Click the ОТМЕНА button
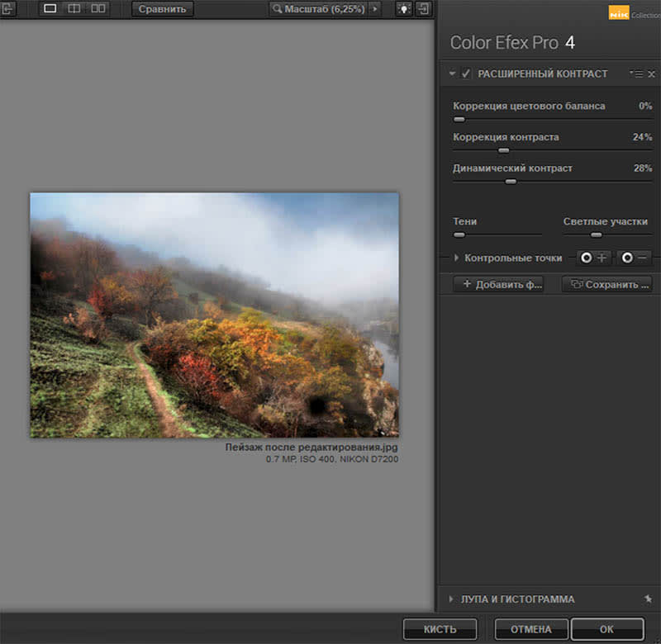Image resolution: width=661 pixels, height=644 pixels. [531, 629]
